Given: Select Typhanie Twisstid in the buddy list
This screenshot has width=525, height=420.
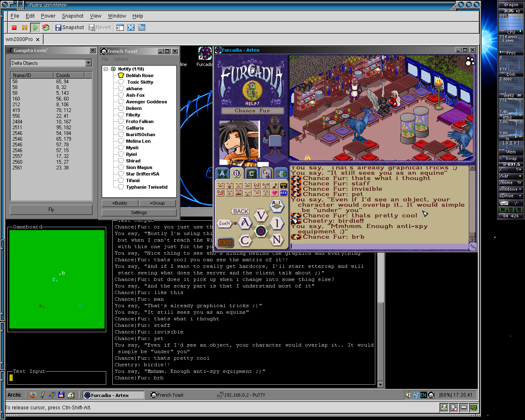Looking at the screenshot, I should pyautogui.click(x=147, y=187).
